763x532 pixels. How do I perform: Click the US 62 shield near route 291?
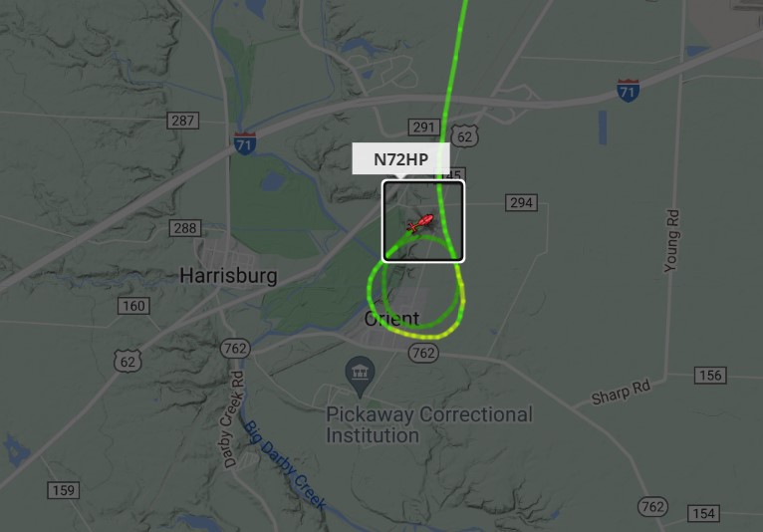click(465, 136)
